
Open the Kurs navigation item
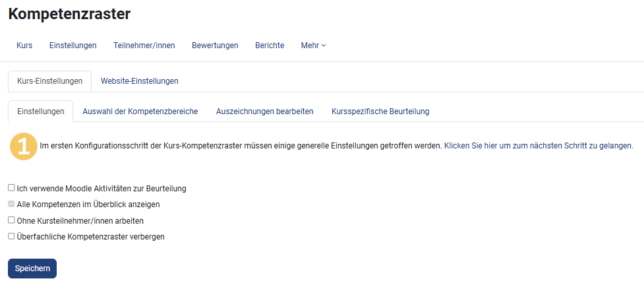tap(24, 46)
